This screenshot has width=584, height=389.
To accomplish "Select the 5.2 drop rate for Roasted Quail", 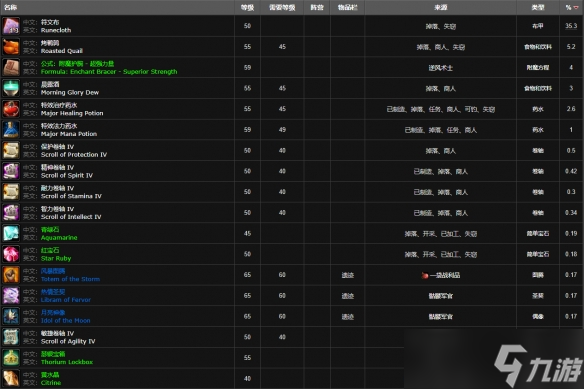I will (571, 47).
